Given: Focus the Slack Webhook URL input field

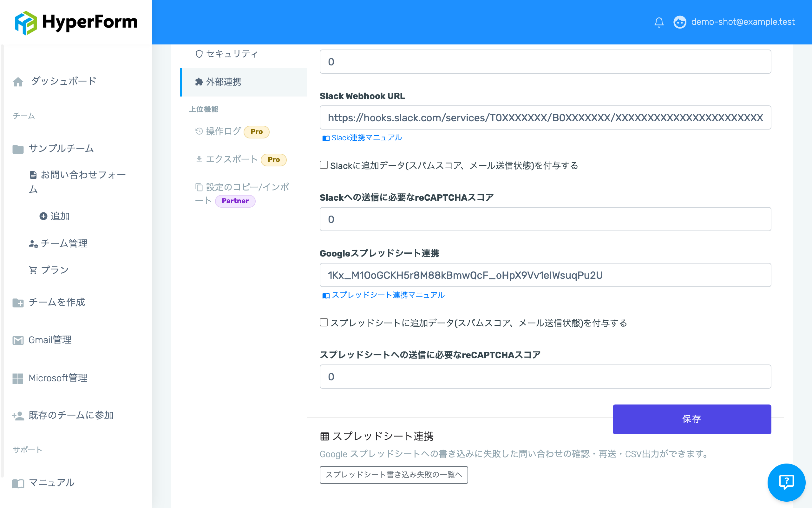Looking at the screenshot, I should (545, 117).
